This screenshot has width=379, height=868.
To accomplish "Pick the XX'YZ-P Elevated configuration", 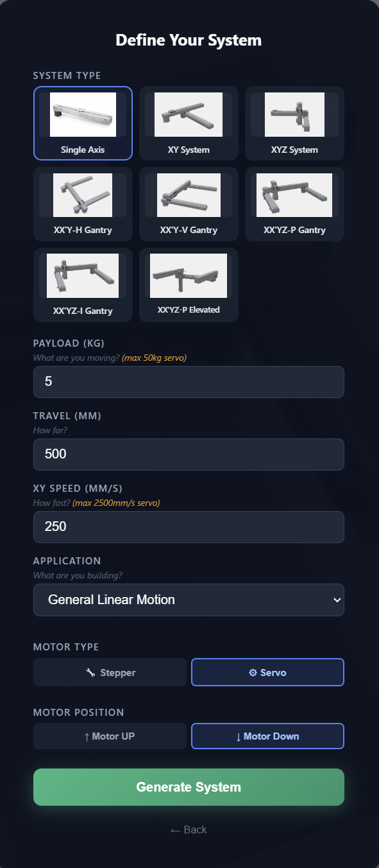I will 189,284.
